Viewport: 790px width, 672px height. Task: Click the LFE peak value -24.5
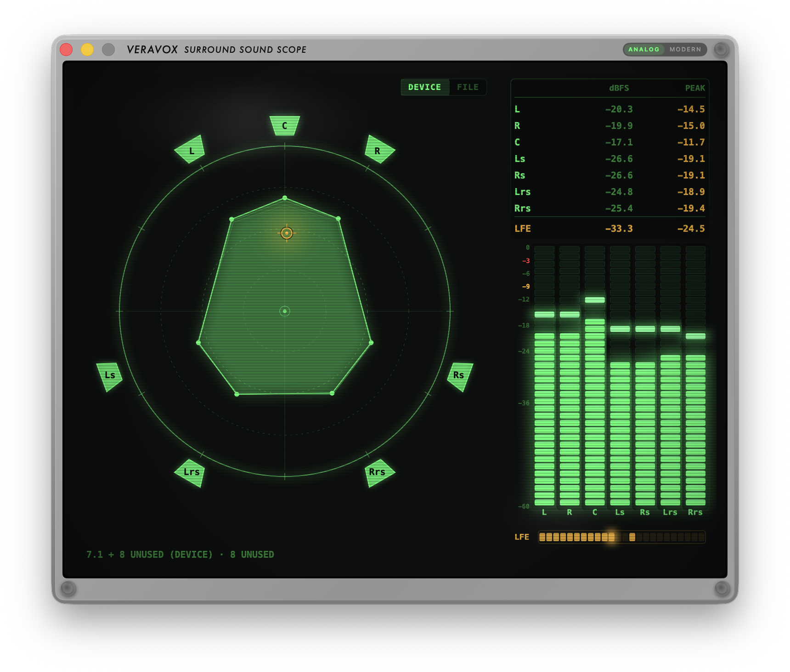[x=691, y=229]
